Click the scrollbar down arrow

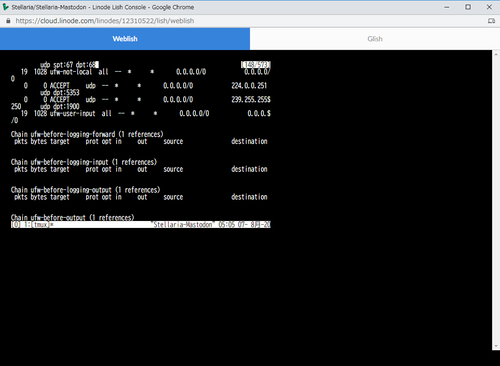[496, 346]
